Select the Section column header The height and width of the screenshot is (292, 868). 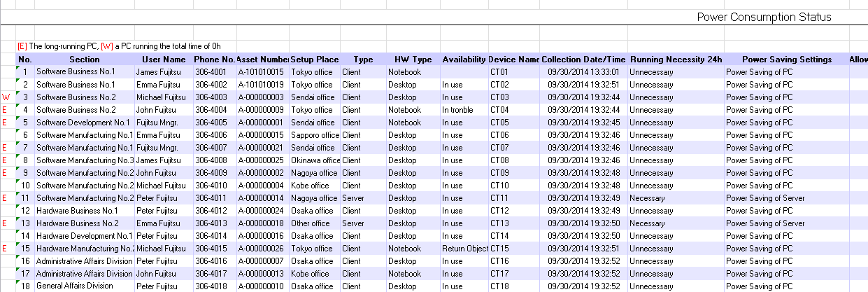click(84, 60)
